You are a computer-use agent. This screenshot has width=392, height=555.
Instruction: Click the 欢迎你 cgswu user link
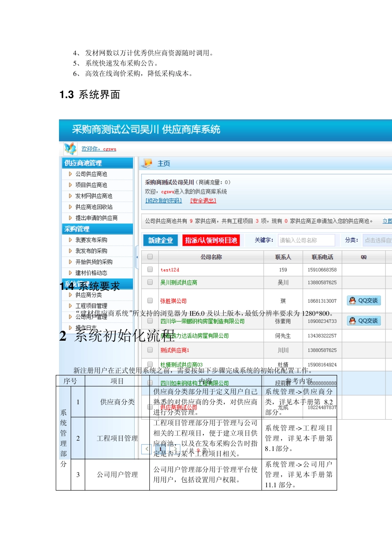pos(99,149)
